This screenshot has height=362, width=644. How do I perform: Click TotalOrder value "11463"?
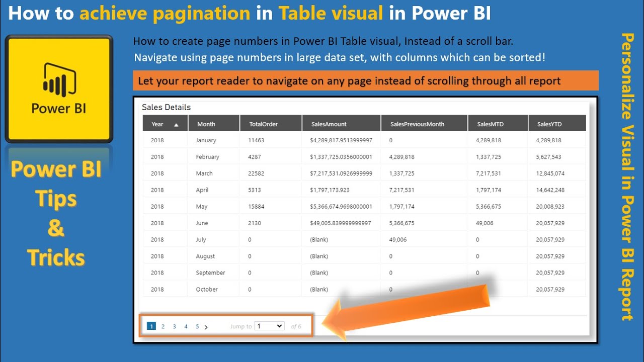pyautogui.click(x=256, y=140)
